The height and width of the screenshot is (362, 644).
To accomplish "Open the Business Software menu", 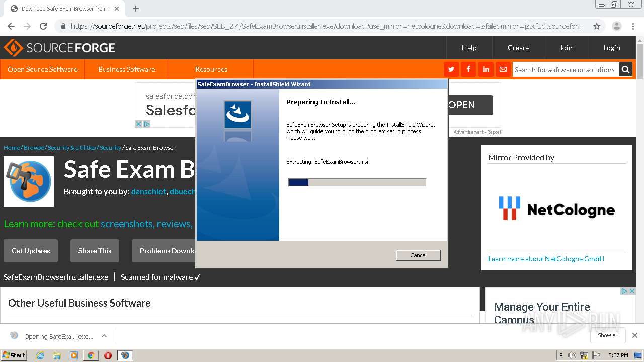I will 126,69.
